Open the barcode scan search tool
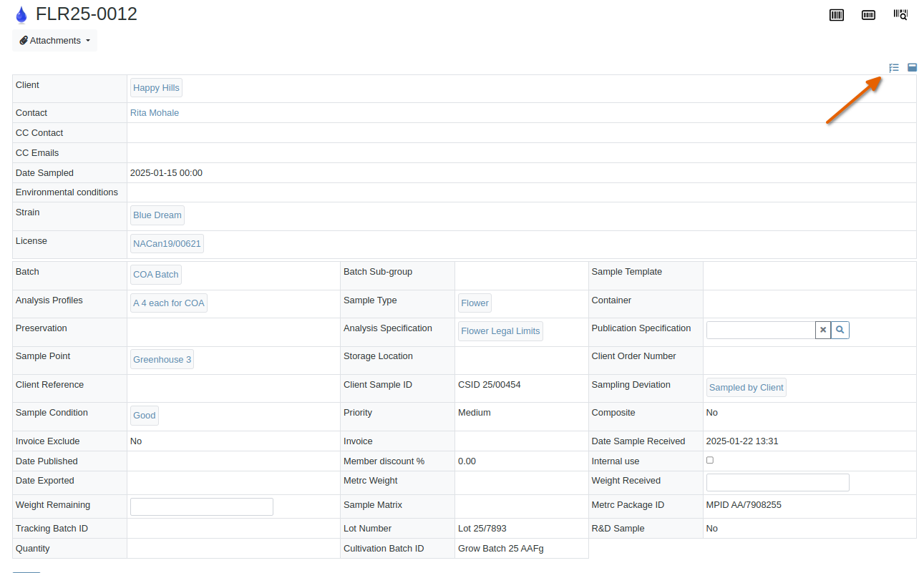Screen dimensions: 924x573 [x=900, y=14]
